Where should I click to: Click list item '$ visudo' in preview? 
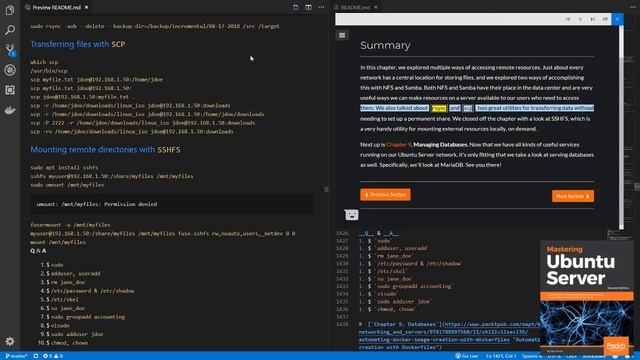pyautogui.click(x=58, y=325)
